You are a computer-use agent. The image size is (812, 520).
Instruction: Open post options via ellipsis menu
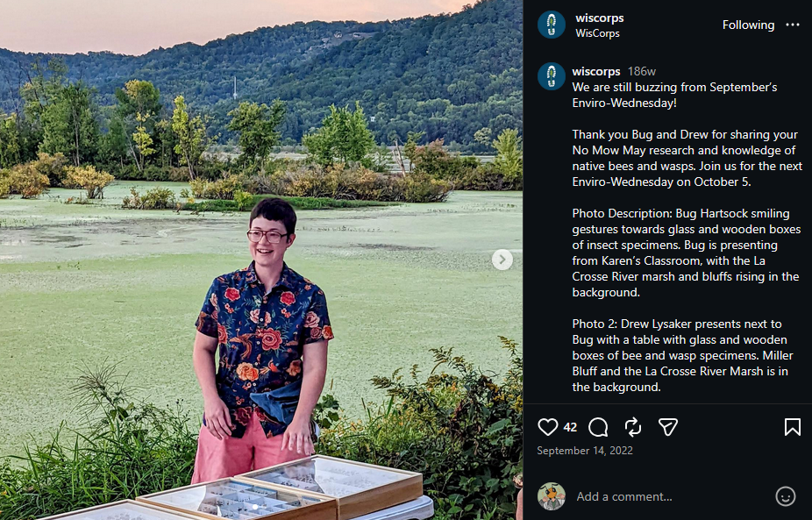point(793,25)
